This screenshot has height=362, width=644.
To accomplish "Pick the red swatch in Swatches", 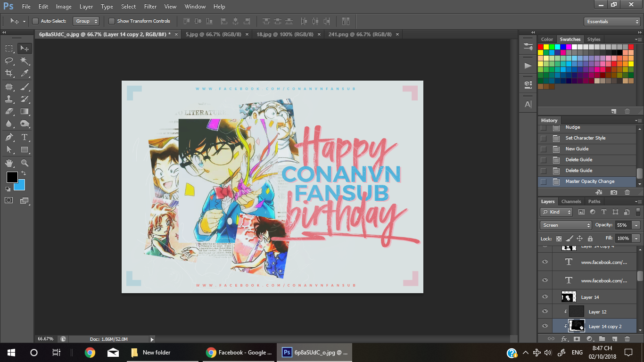I will click(x=541, y=47).
